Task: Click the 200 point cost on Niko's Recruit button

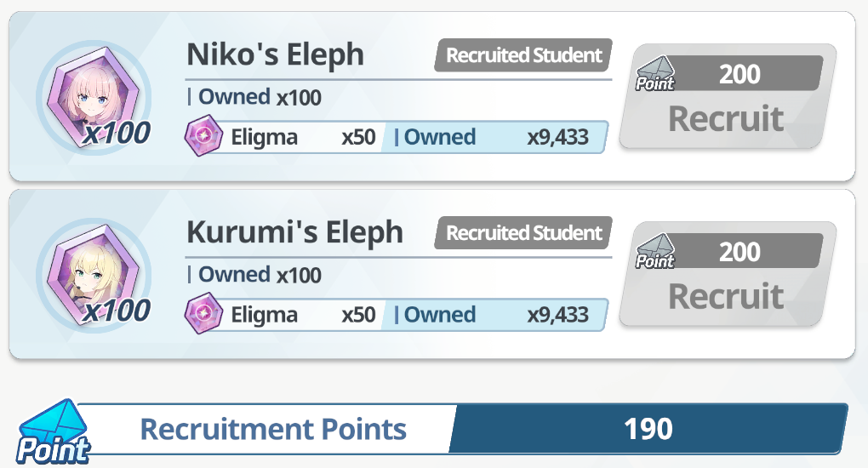Action: [x=740, y=74]
